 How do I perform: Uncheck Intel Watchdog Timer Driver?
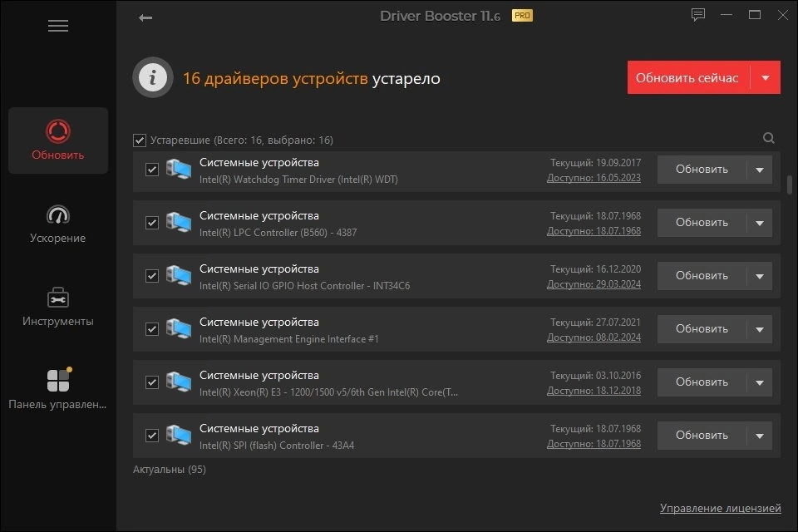tap(151, 170)
